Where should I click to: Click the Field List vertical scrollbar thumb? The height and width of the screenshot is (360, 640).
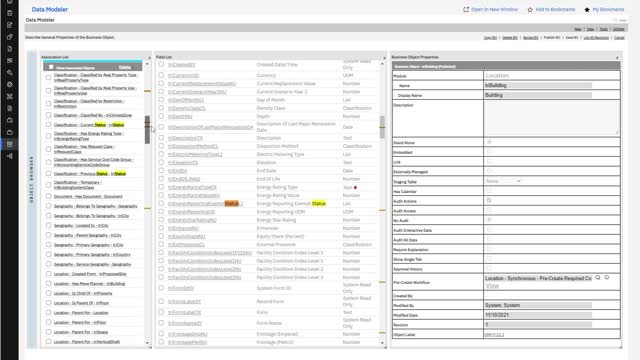click(382, 127)
